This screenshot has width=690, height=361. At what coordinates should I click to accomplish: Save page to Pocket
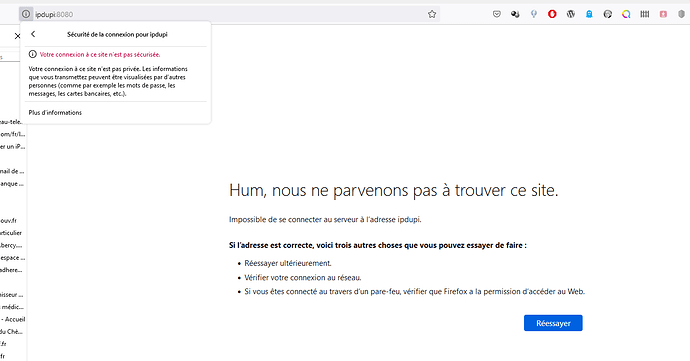tap(497, 14)
